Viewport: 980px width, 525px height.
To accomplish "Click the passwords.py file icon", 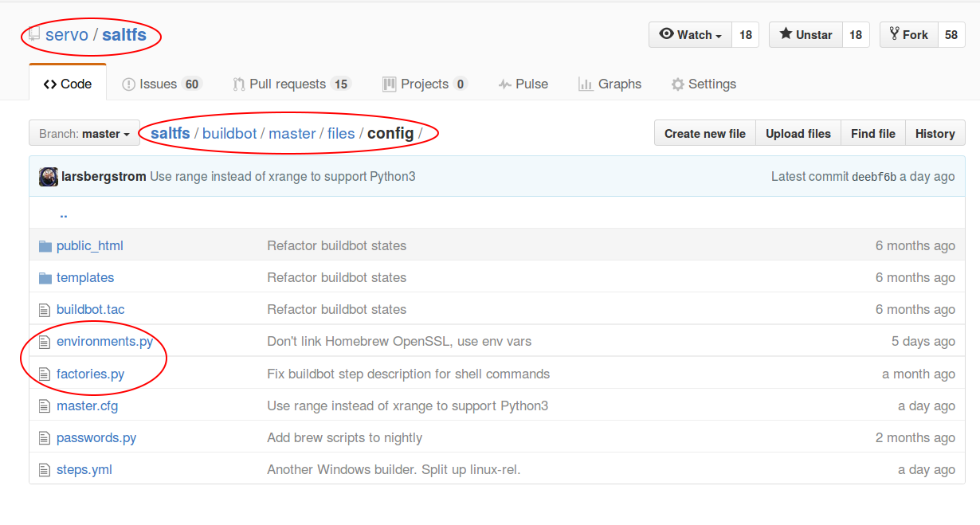I will (x=45, y=437).
